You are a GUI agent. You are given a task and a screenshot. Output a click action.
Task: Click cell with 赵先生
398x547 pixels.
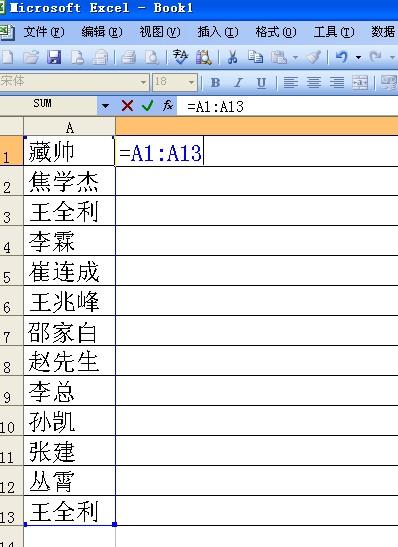click(x=69, y=361)
